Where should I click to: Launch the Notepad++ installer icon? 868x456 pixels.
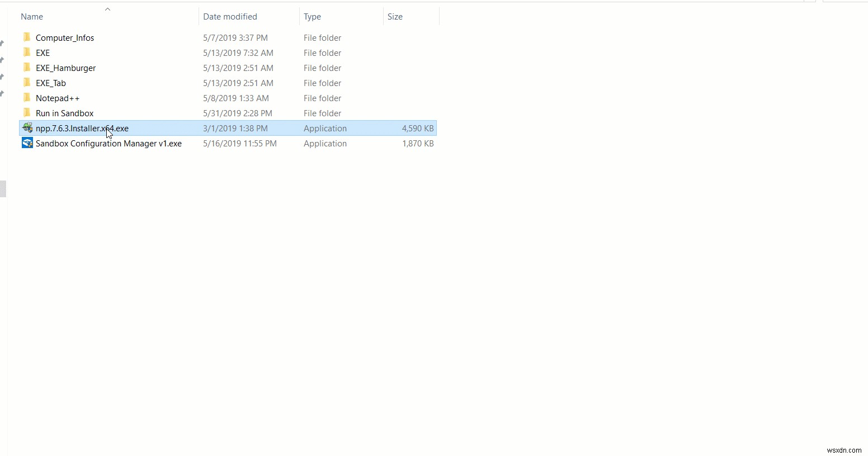(x=27, y=128)
